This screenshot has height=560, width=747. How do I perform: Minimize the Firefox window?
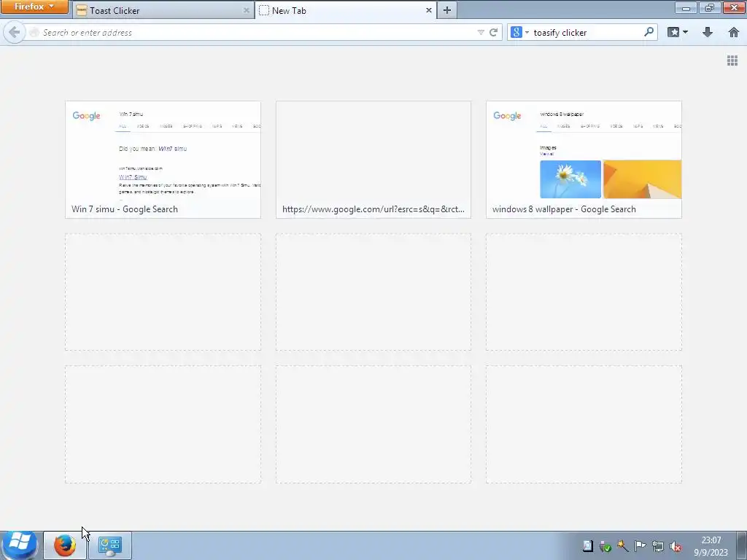point(686,7)
